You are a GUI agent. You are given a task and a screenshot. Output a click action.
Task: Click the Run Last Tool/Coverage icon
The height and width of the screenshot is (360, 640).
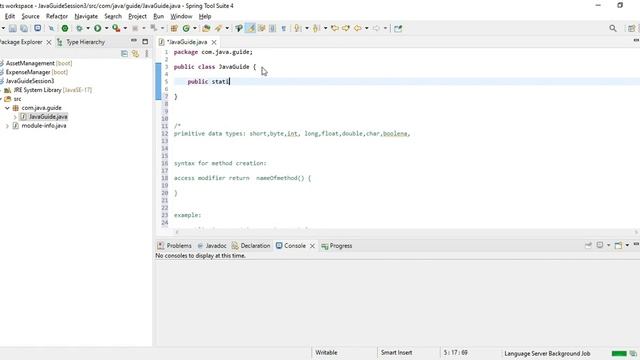tap(116, 28)
